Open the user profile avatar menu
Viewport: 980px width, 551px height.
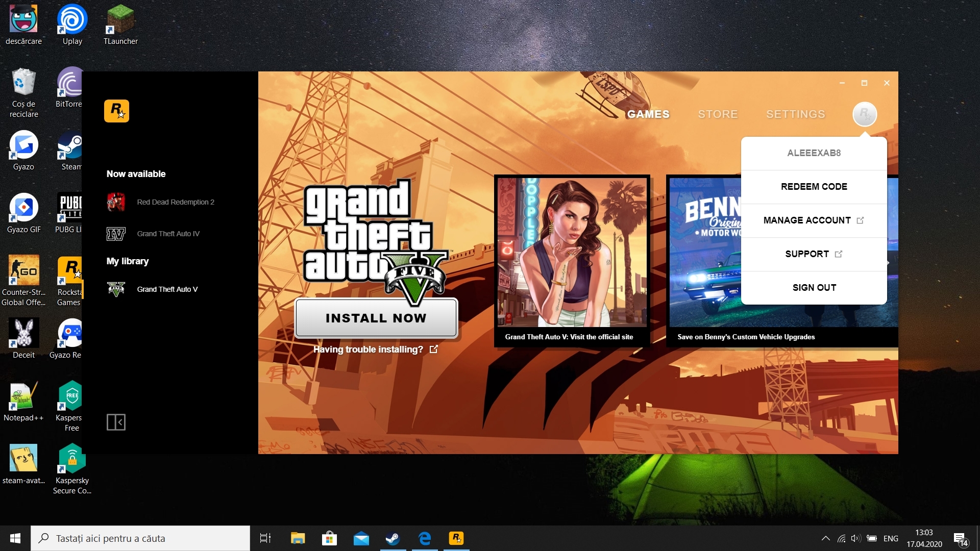[864, 114]
